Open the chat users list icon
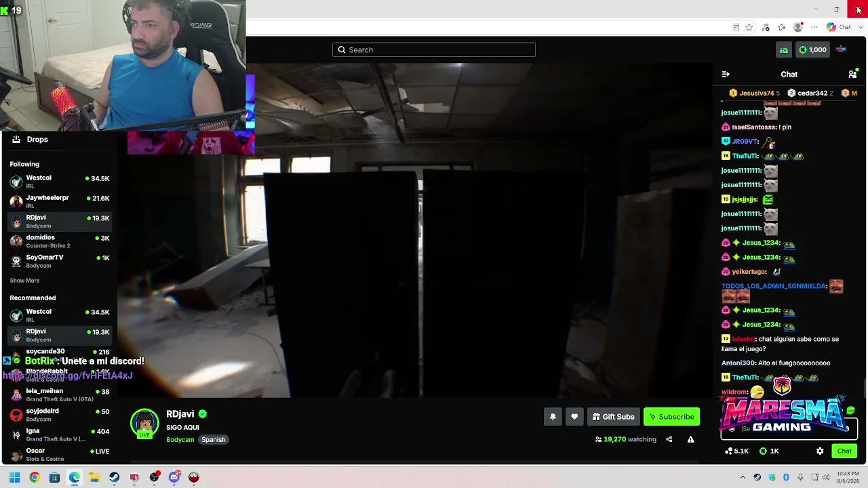This screenshot has height=488, width=868. click(852, 75)
